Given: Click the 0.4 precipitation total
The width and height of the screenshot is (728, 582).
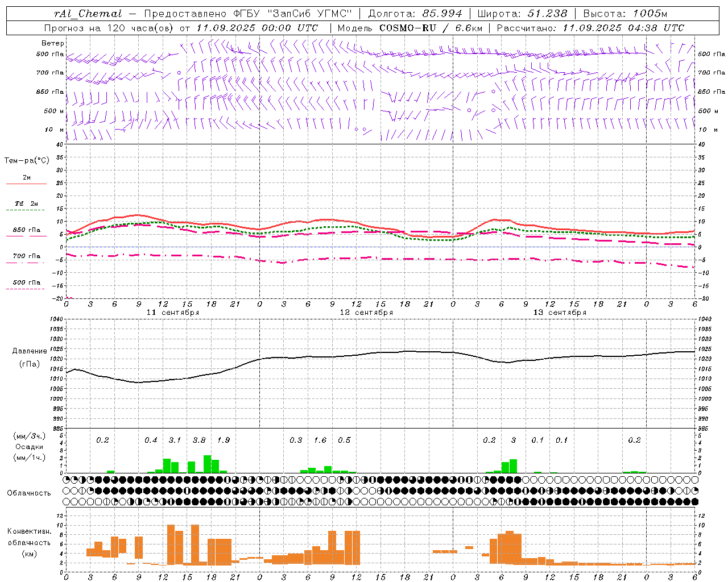Looking at the screenshot, I should (151, 440).
